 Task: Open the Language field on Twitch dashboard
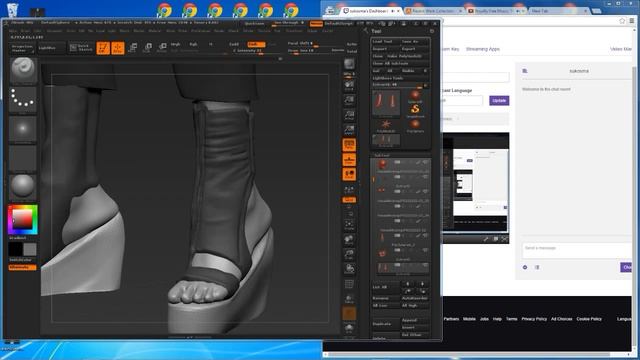[x=462, y=100]
